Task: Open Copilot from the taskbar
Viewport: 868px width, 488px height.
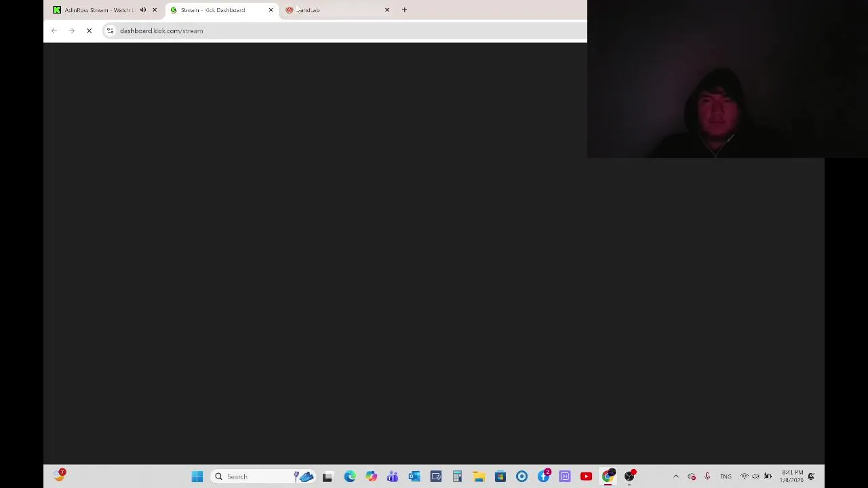Action: [371, 476]
